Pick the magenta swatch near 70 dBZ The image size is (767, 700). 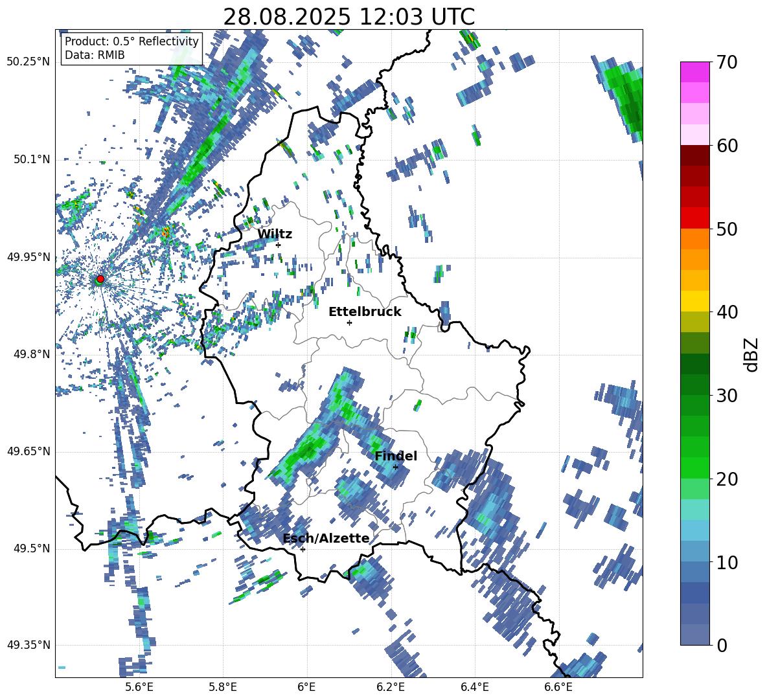[x=694, y=73]
